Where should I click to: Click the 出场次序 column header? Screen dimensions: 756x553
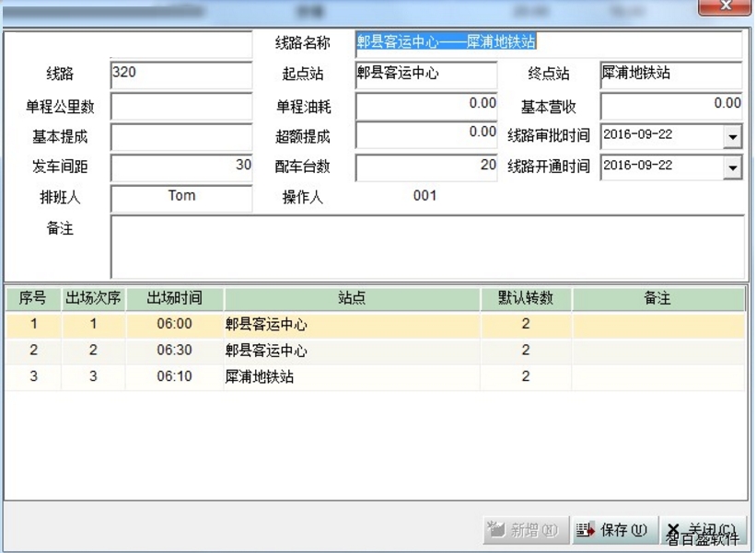coord(93,299)
